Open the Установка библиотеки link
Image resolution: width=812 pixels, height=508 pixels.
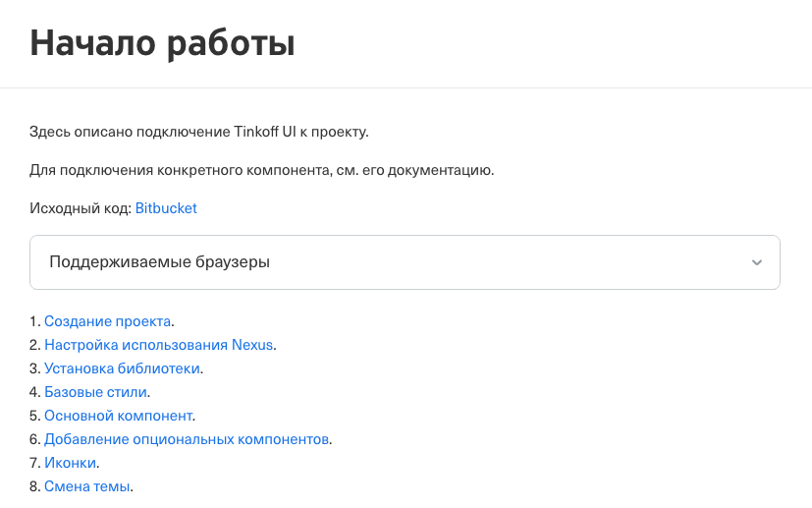pos(123,368)
